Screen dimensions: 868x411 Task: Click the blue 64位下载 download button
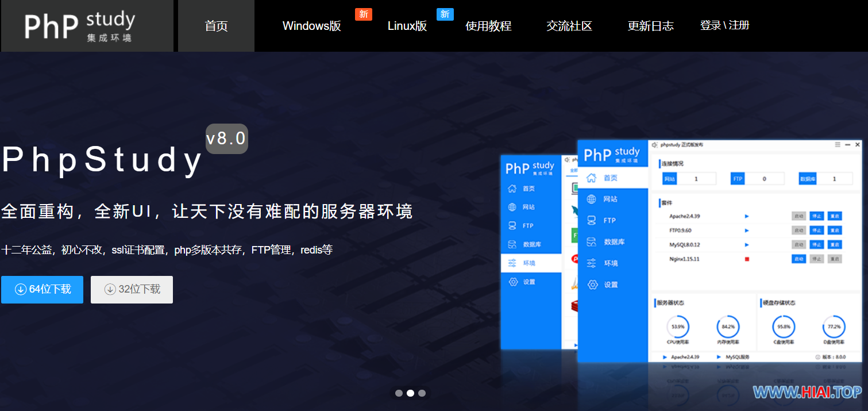43,289
